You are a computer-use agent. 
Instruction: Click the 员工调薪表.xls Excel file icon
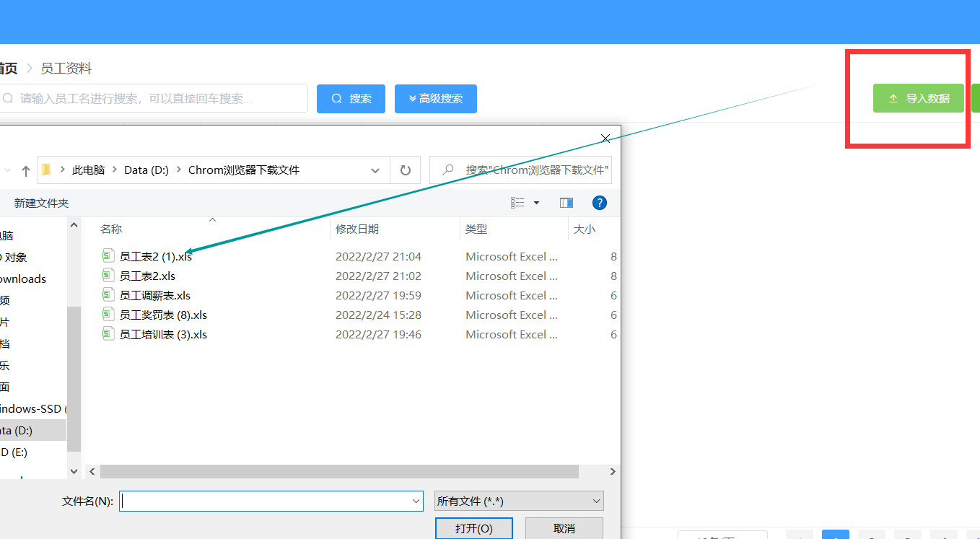click(x=109, y=295)
